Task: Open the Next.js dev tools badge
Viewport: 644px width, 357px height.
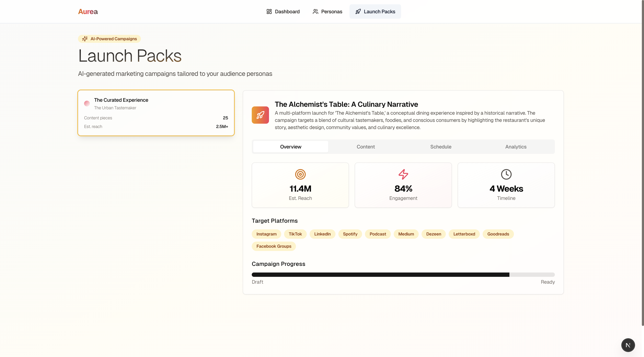Action: [628, 345]
